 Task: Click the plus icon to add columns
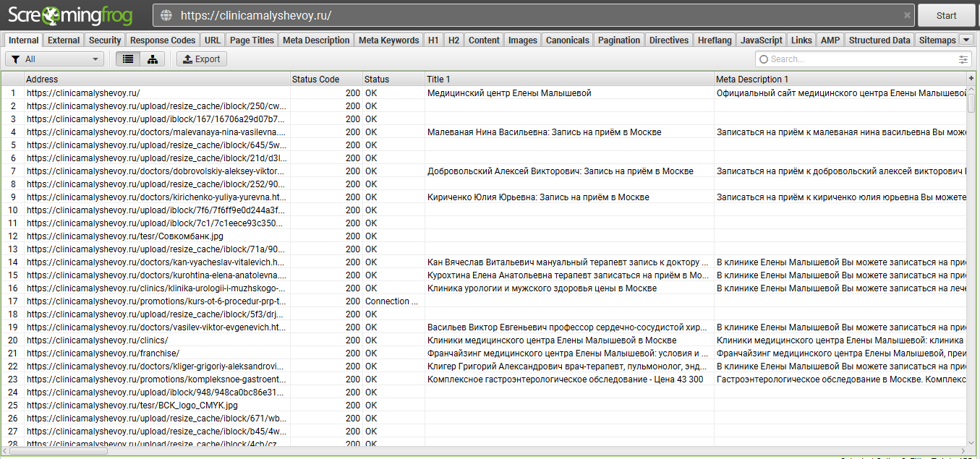(971, 78)
